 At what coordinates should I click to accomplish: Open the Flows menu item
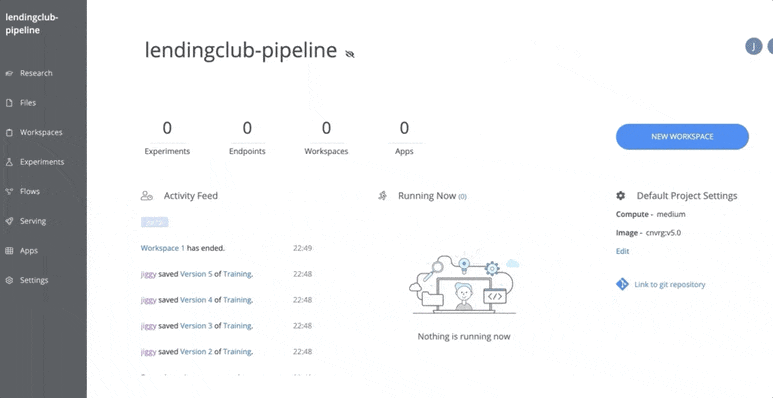[x=30, y=191]
